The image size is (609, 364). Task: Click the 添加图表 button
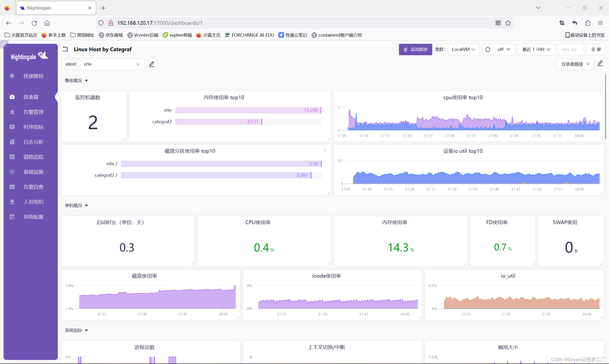pyautogui.click(x=415, y=49)
